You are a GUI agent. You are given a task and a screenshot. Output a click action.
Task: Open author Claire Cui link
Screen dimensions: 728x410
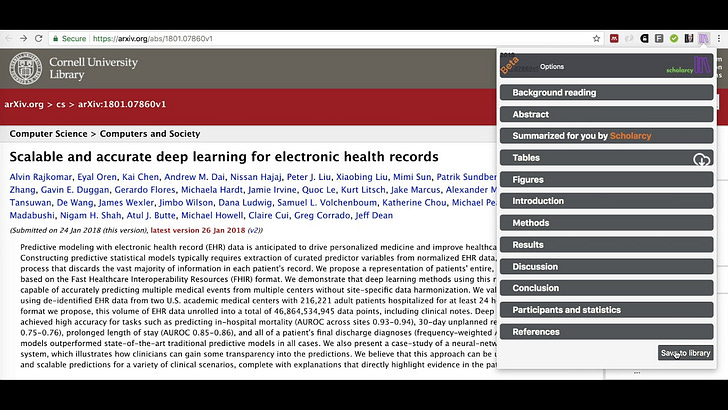(x=268, y=215)
